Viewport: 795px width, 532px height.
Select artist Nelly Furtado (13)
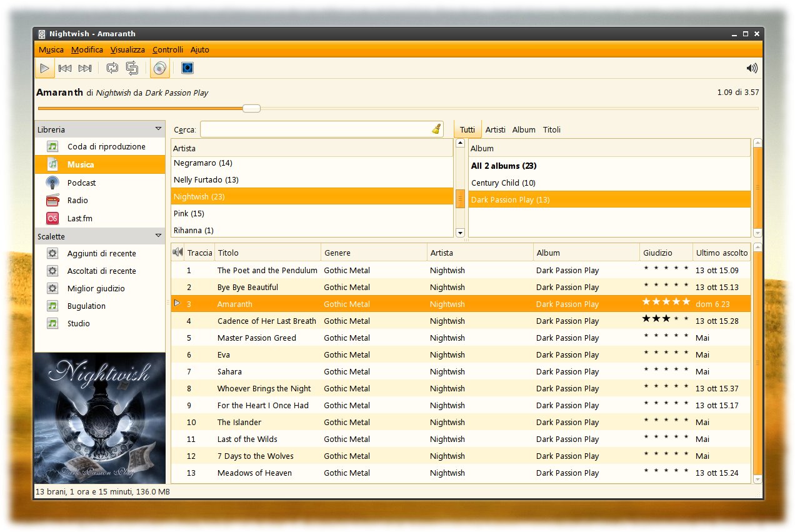click(312, 179)
